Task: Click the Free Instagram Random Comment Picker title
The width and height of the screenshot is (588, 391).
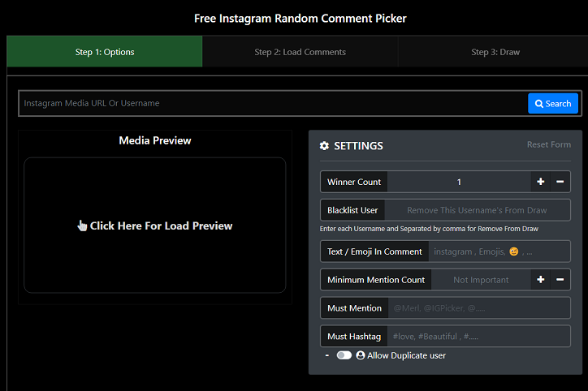Action: [x=300, y=19]
